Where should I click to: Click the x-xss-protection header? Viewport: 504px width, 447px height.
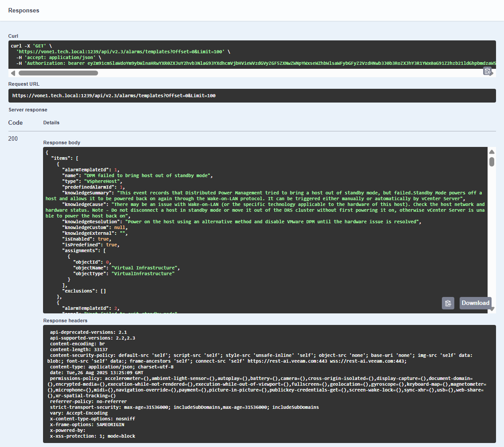point(93,436)
